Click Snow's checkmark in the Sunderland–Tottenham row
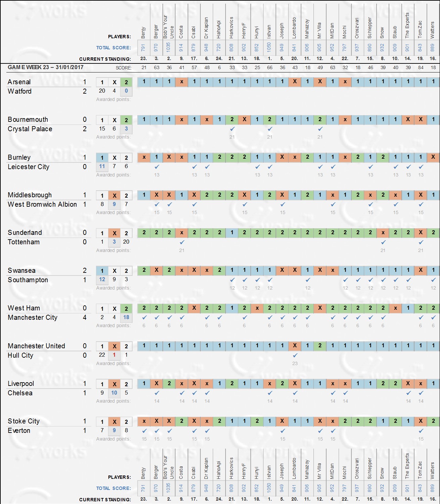Image resolution: width=440 pixels, height=504 pixels. pyautogui.click(x=383, y=242)
